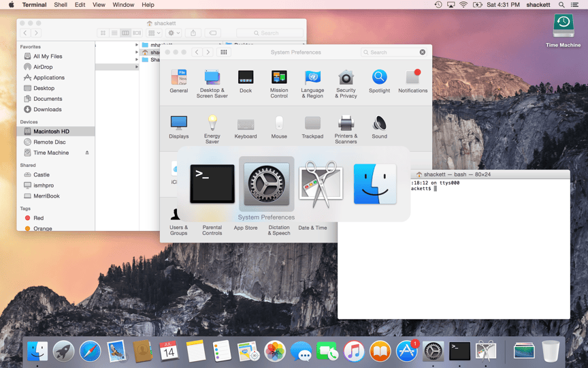Go back in System Preferences
The image size is (588, 368).
[197, 52]
